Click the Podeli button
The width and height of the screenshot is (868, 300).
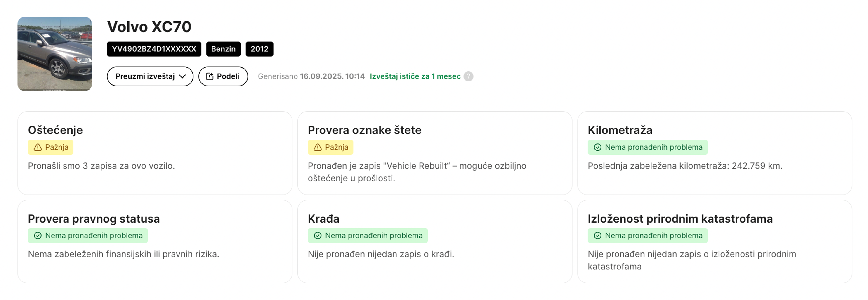coord(223,76)
